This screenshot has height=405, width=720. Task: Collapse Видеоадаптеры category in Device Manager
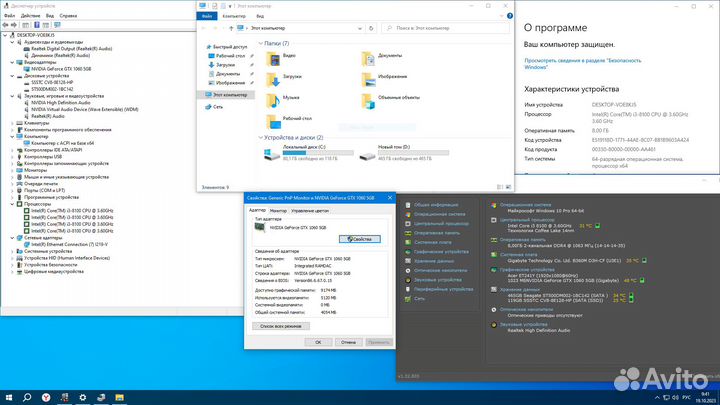12,62
